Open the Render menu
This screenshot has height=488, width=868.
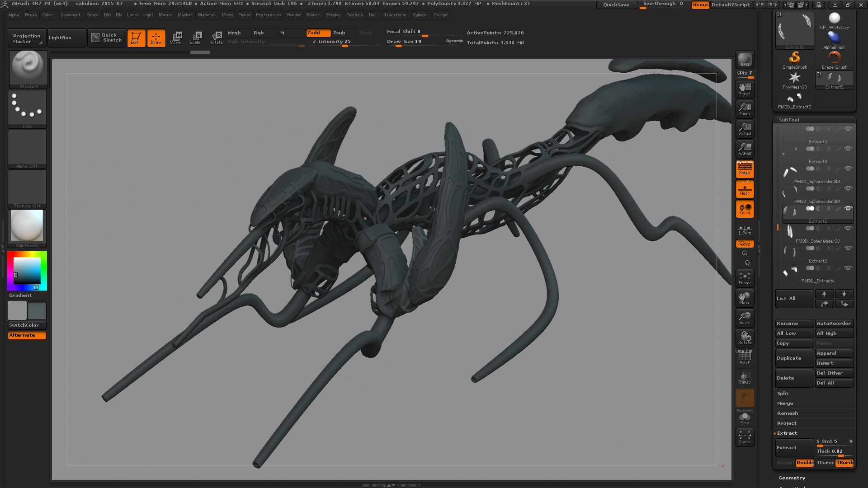294,14
